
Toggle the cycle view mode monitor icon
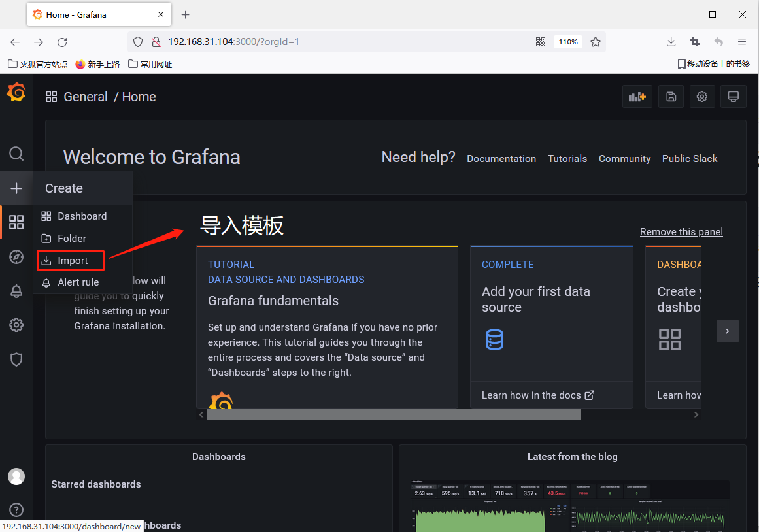click(x=734, y=97)
